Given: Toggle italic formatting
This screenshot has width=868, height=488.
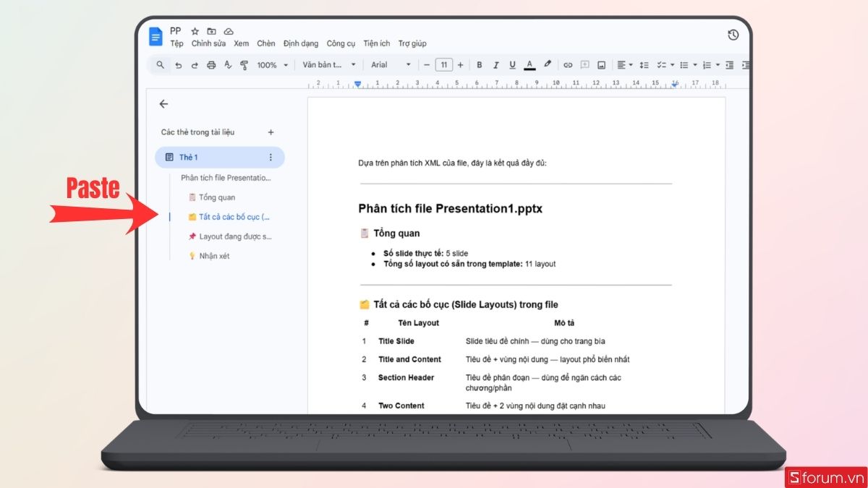Looking at the screenshot, I should [495, 65].
